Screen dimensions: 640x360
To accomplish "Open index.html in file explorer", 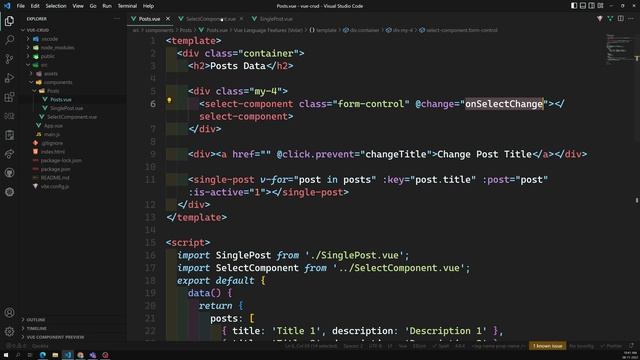I will tap(53, 152).
